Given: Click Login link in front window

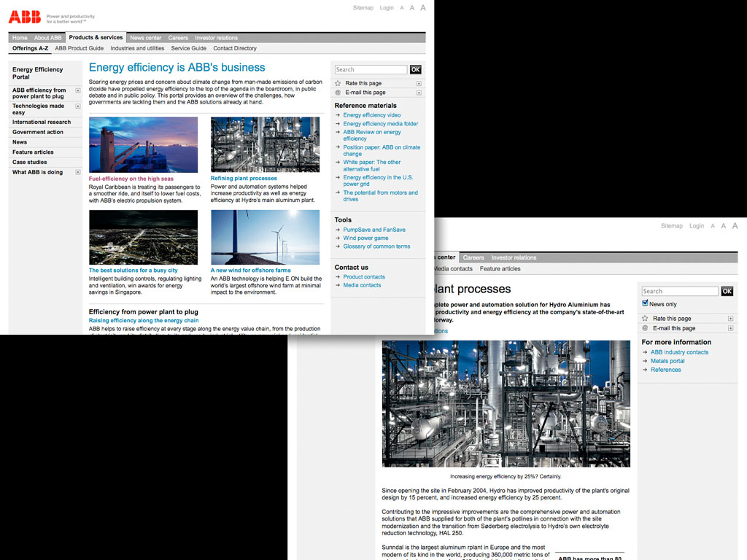Looking at the screenshot, I should 387,8.
